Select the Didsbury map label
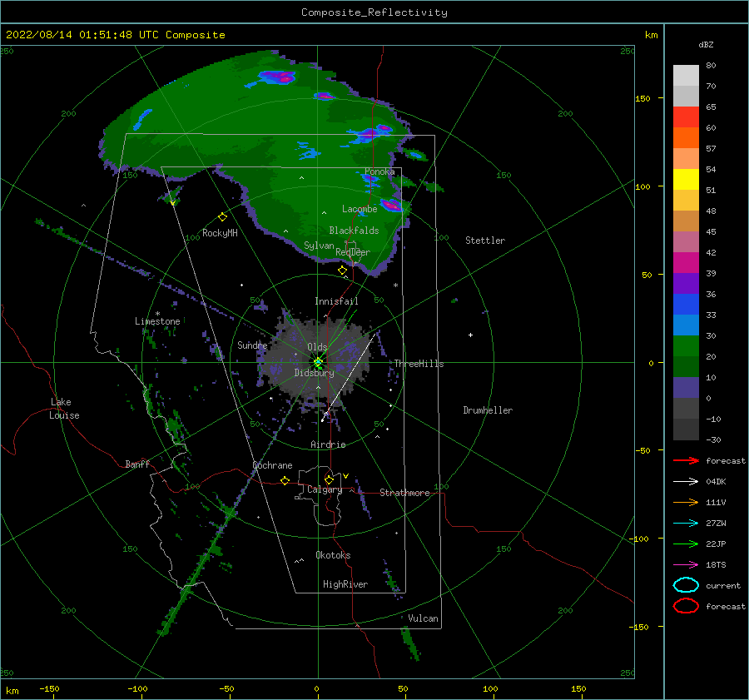Screen dimensions: 749x700 click(315, 373)
